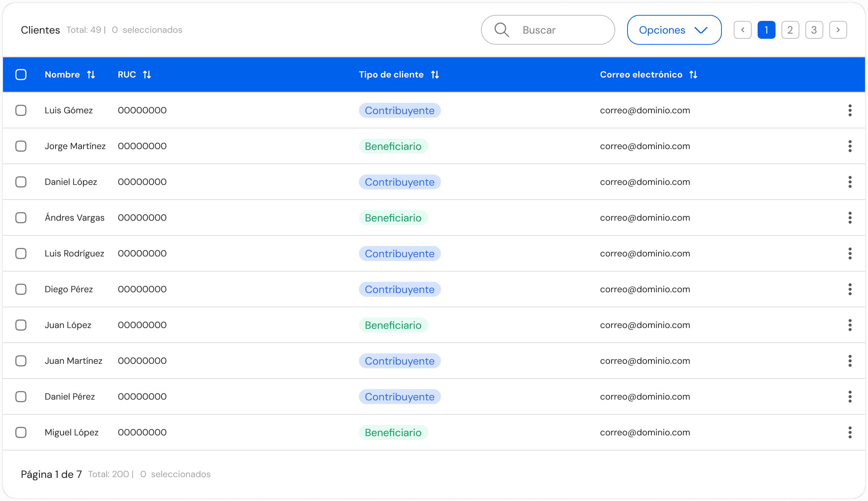Go to previous page arrow
Screen dimensions: 868x501
click(x=743, y=30)
